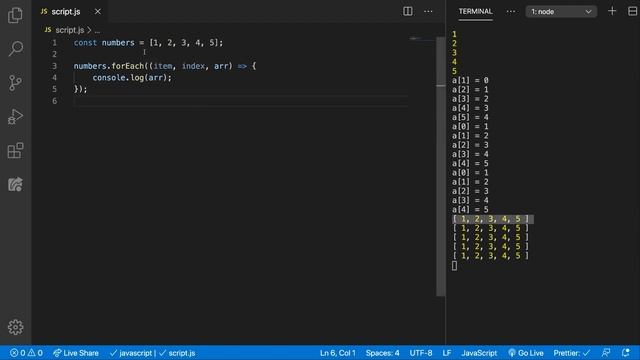This screenshot has width=640, height=360.
Task: Open the Search view
Action: click(15, 49)
